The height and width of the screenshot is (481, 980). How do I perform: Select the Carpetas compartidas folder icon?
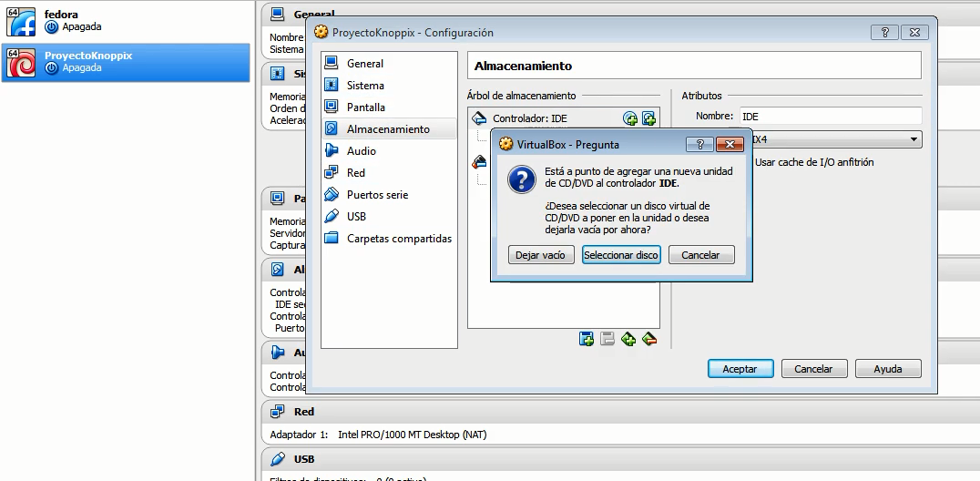pos(332,239)
